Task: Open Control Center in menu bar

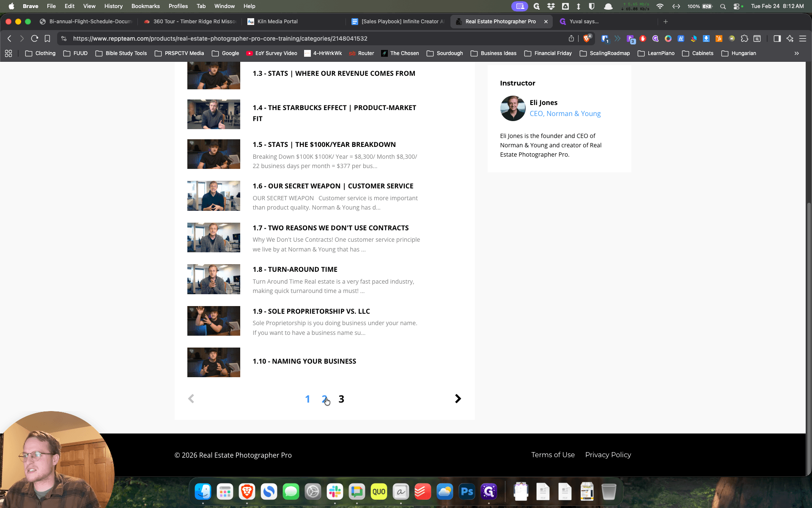Action: pyautogui.click(x=736, y=6)
